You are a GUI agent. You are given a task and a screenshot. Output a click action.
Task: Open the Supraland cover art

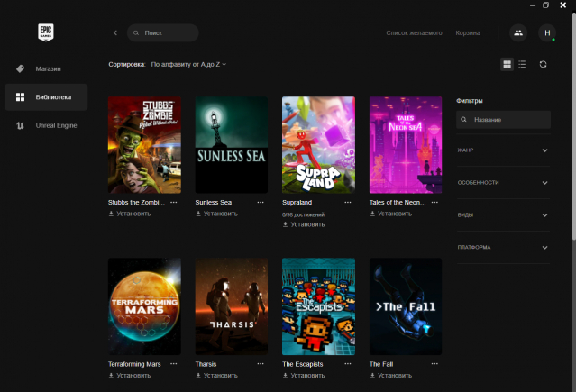click(x=318, y=145)
